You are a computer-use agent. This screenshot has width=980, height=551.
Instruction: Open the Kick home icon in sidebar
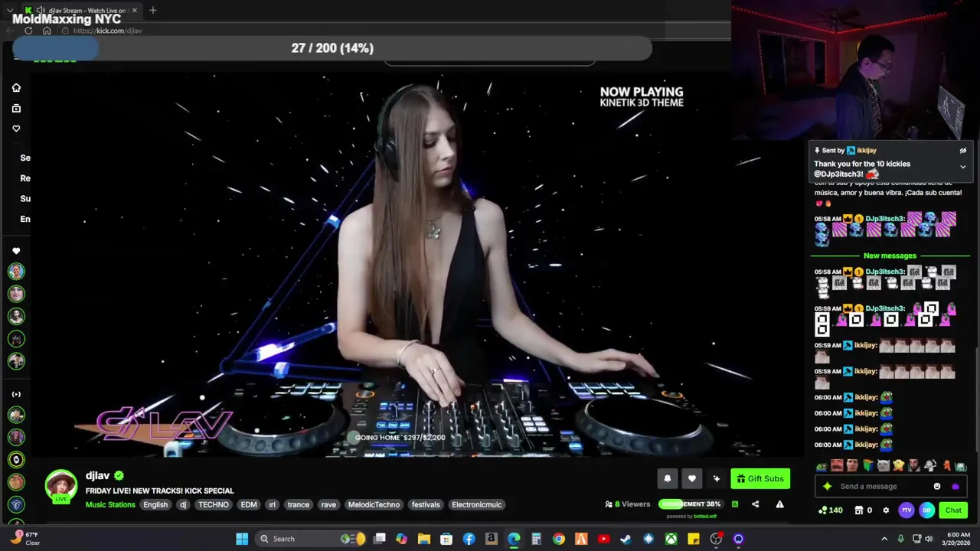pyautogui.click(x=16, y=88)
